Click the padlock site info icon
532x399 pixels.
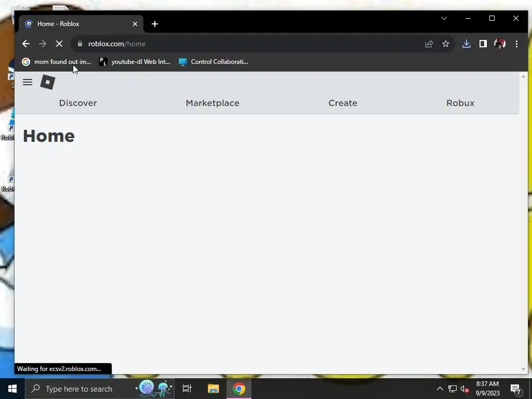(x=79, y=44)
